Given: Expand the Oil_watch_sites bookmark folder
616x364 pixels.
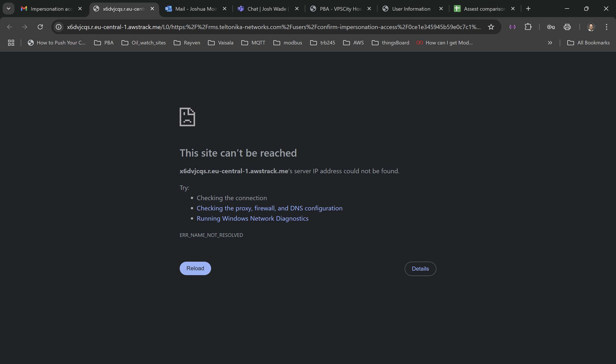Looking at the screenshot, I should tap(144, 43).
